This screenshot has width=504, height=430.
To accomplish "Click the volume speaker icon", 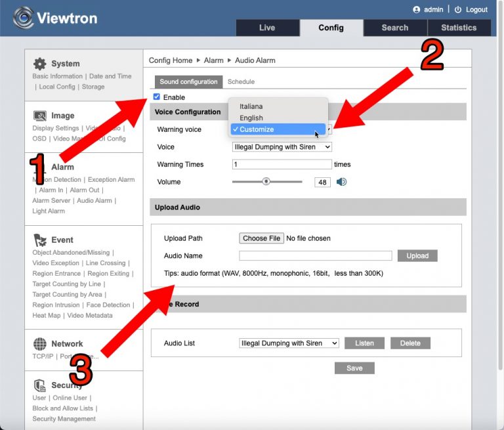I will coord(341,182).
